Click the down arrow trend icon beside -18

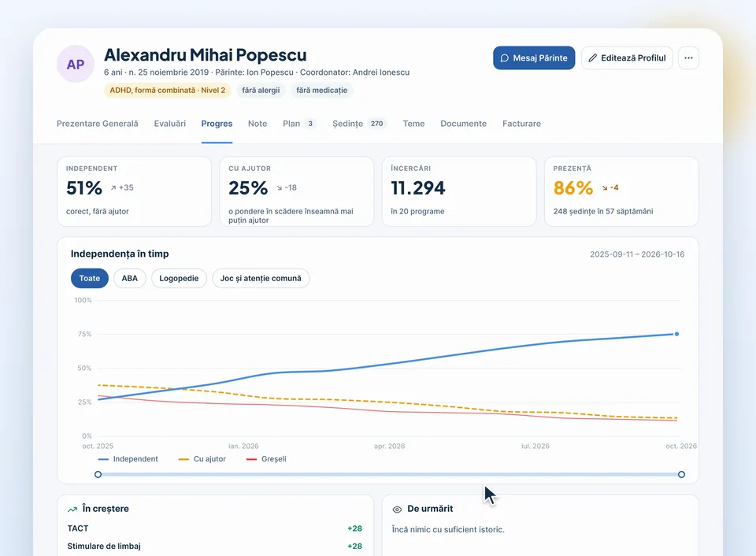(x=279, y=188)
